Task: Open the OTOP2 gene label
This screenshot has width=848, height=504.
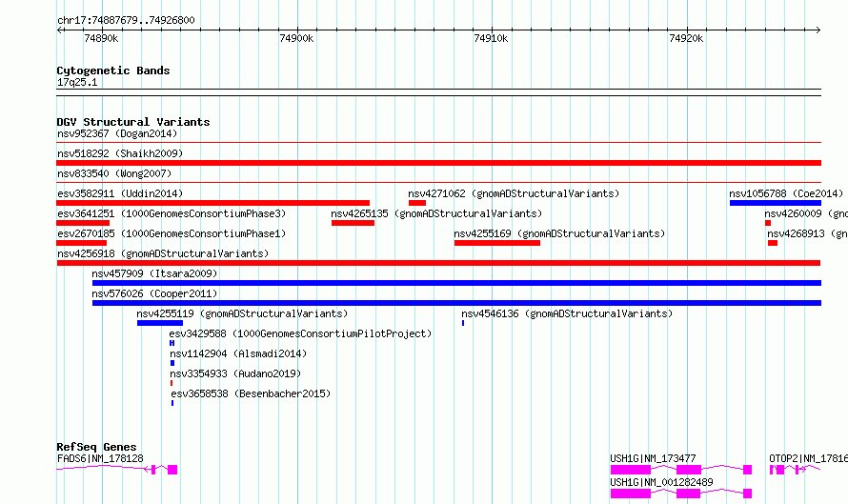Action: tap(808, 458)
